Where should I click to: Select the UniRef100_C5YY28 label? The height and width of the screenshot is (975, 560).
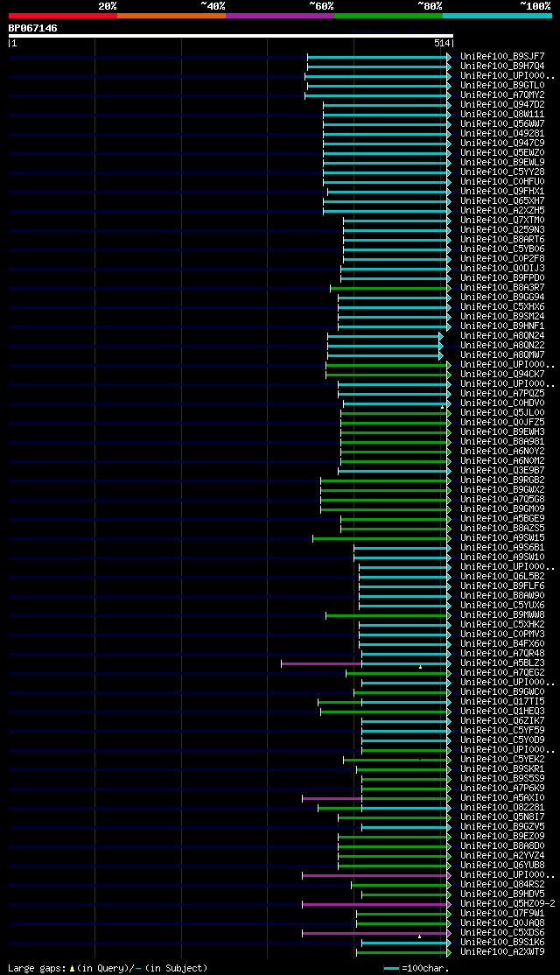coord(503,172)
